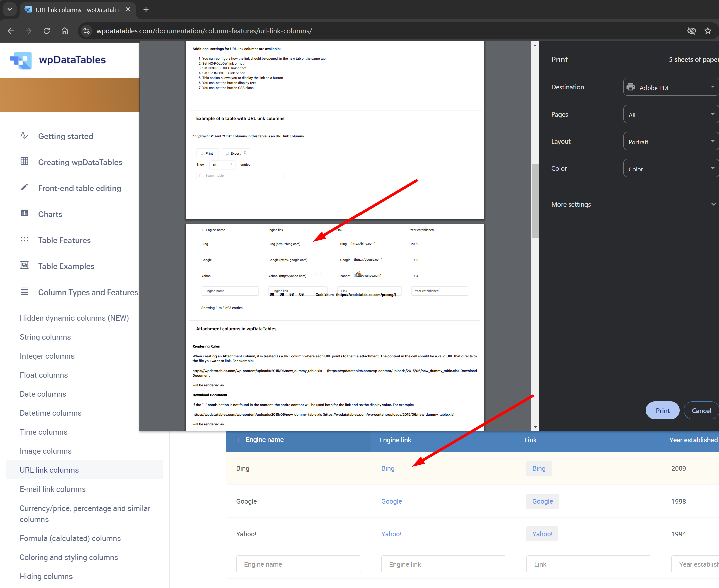The image size is (719, 588).
Task: Open Image columns documentation page
Action: click(x=46, y=451)
